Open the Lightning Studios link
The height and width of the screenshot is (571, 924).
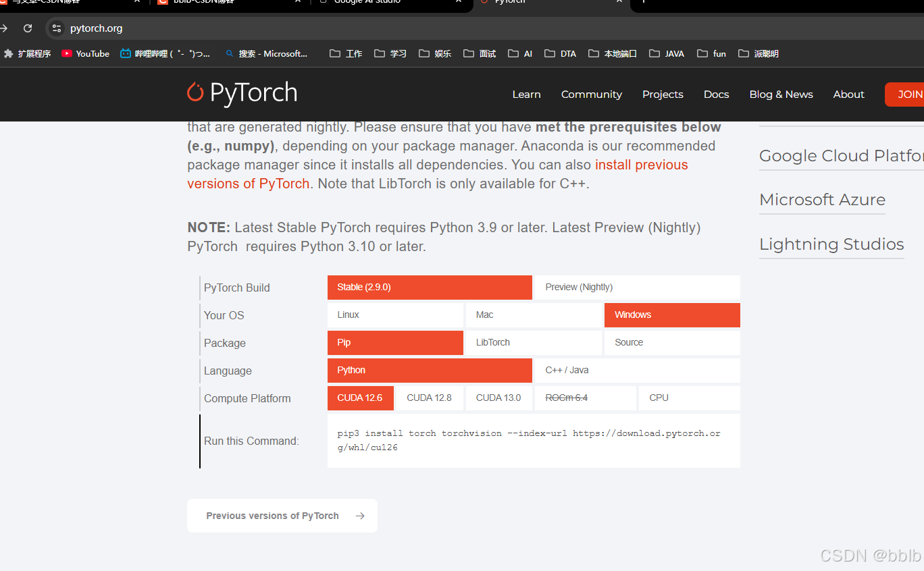click(831, 244)
